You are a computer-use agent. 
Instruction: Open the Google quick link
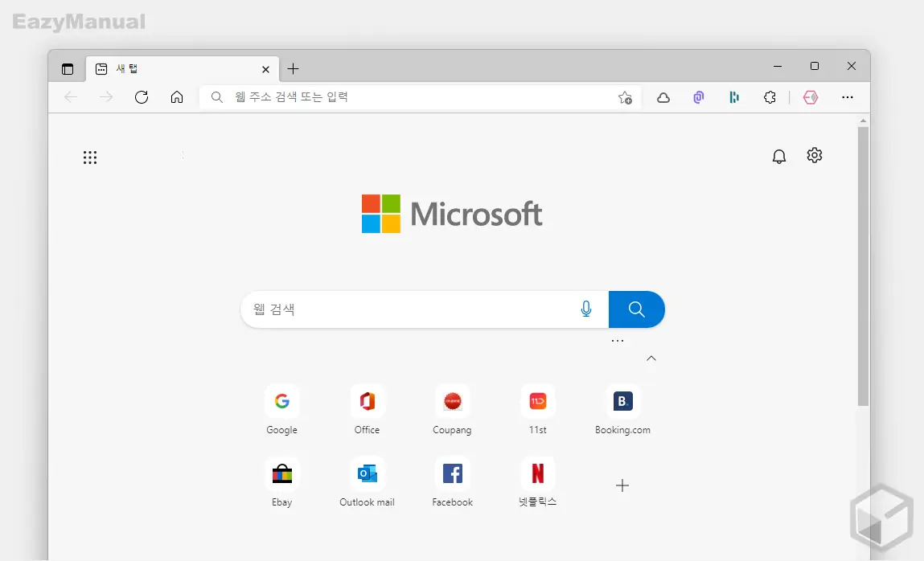[281, 410]
